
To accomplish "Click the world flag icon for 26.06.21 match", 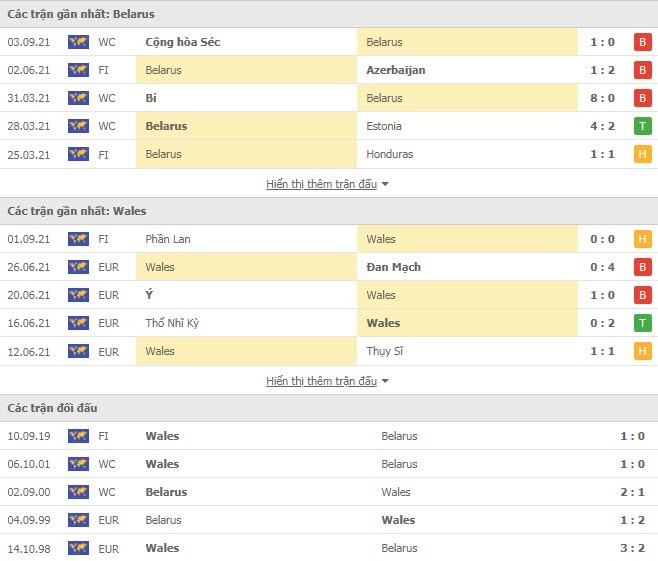I will (78, 267).
